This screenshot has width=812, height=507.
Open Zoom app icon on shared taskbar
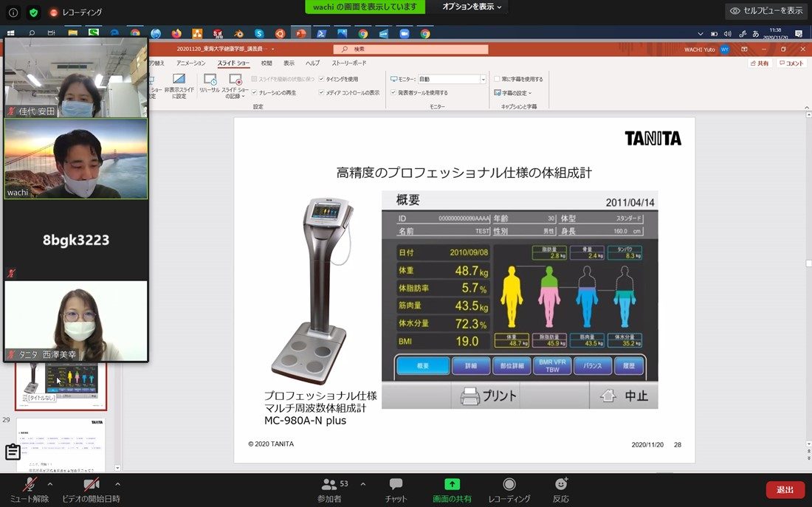405,34
